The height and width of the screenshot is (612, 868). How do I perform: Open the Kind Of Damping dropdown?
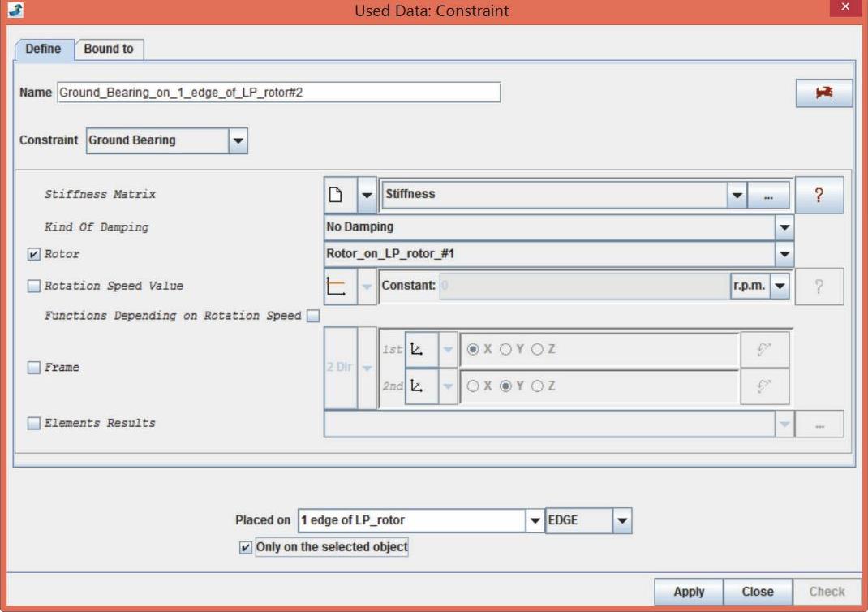coord(784,227)
